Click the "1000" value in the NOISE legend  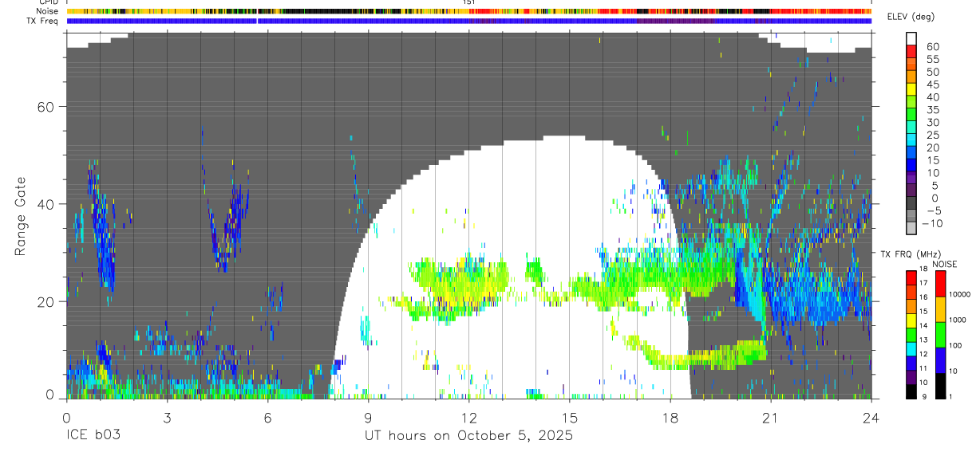[958, 320]
